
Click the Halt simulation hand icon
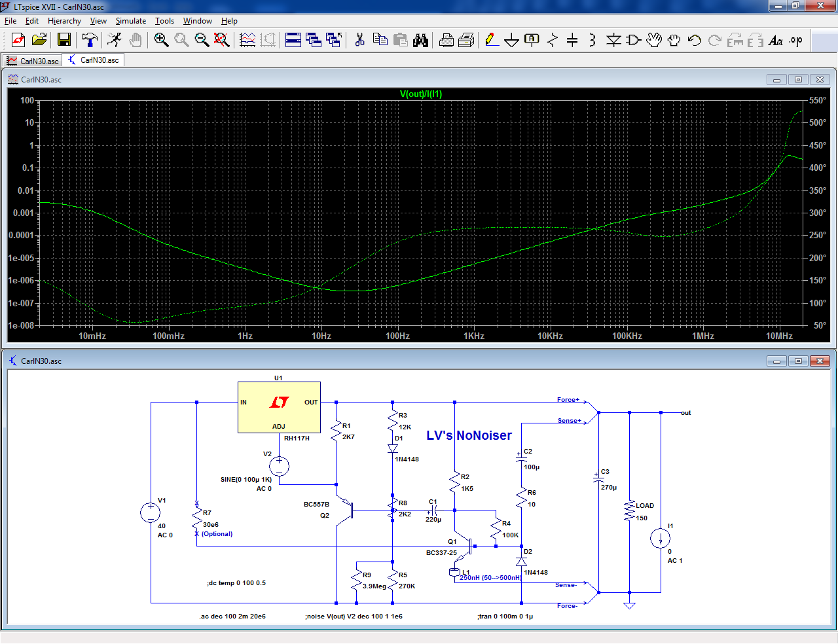(136, 41)
